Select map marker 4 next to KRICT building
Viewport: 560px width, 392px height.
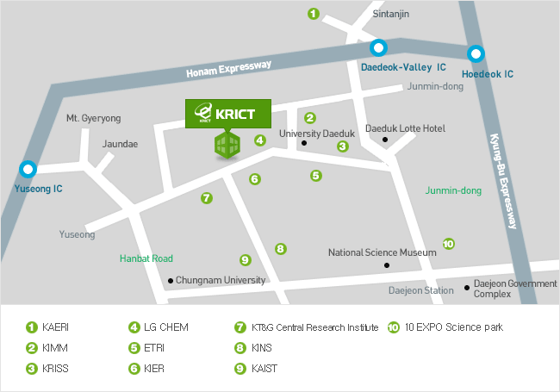coord(260,140)
